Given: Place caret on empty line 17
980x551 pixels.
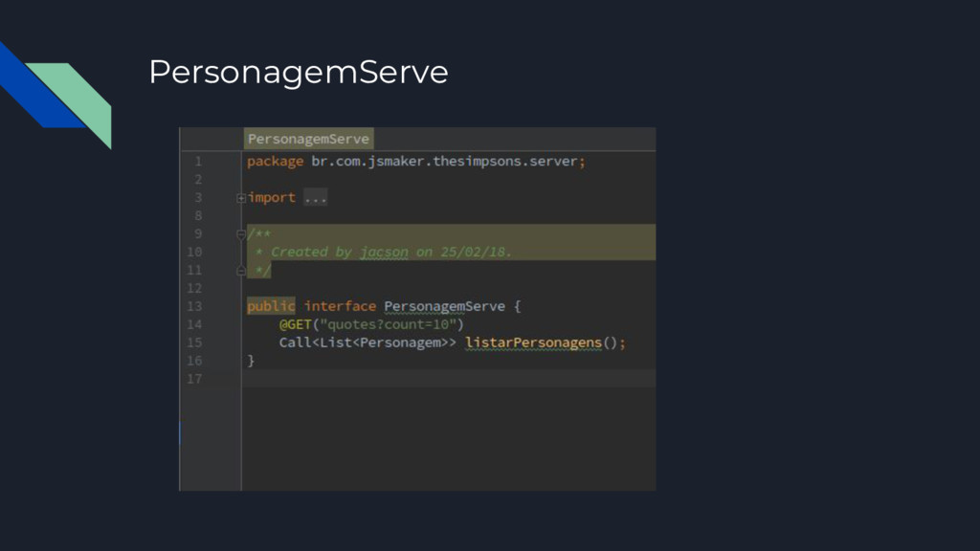Looking at the screenshot, I should pos(448,379).
